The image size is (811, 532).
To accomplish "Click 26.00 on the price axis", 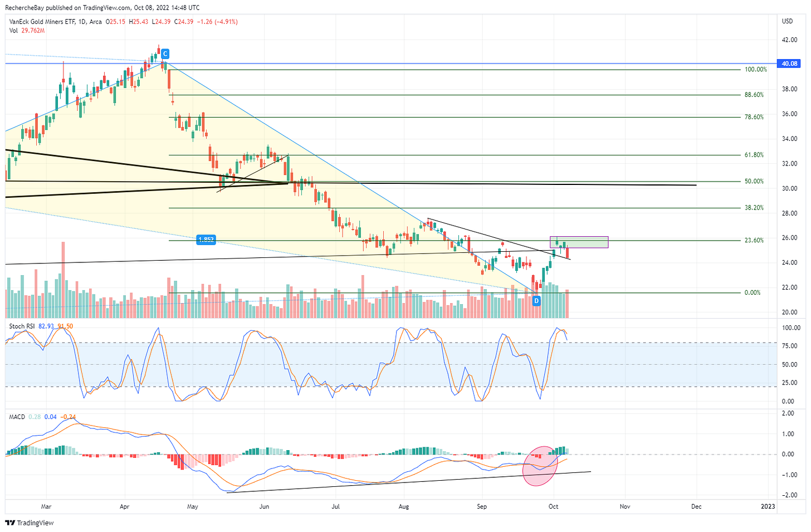I will (x=789, y=238).
